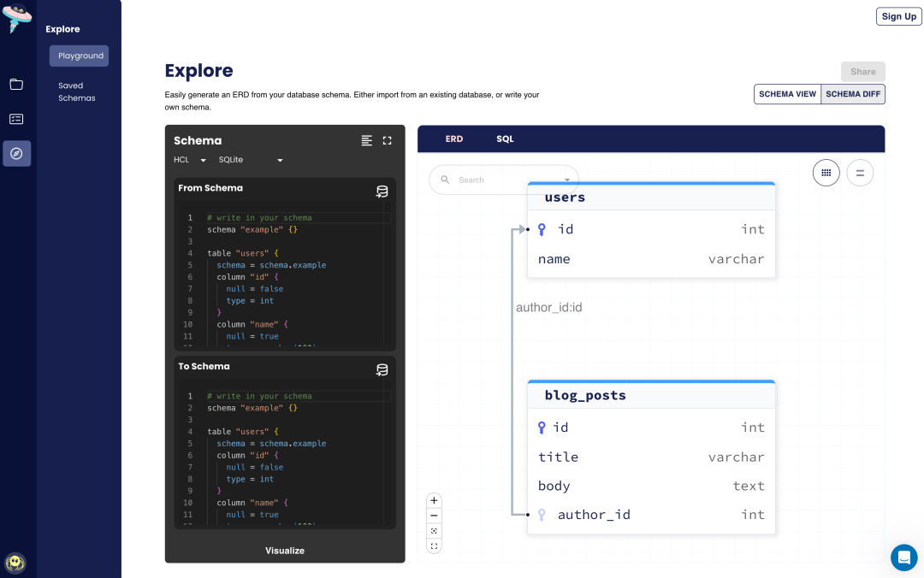Open the list card icon in the sidebar

pos(16,119)
